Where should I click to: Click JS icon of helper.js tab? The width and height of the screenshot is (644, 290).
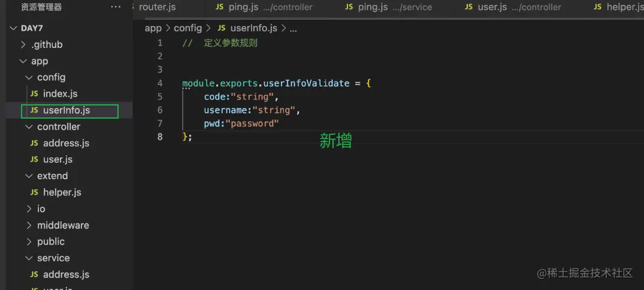point(598,7)
